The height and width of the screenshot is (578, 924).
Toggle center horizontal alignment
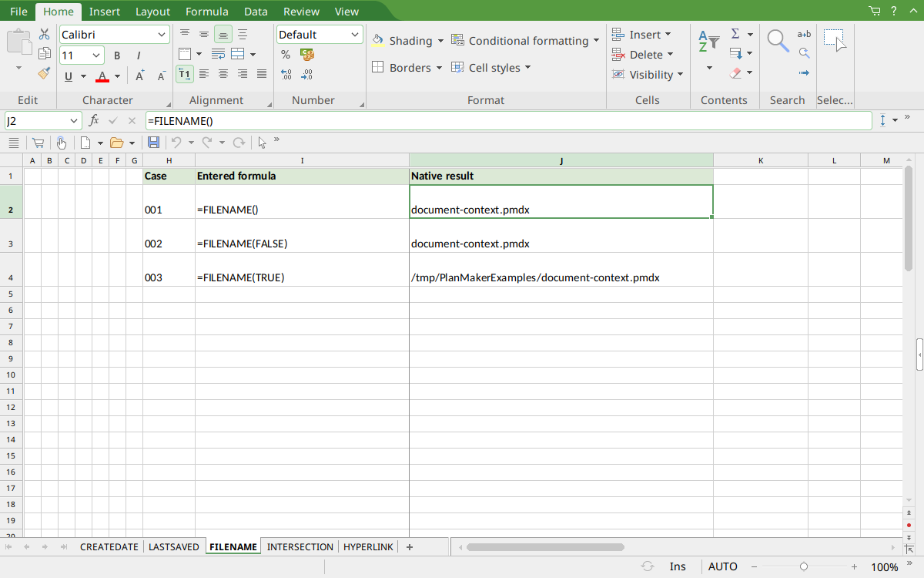click(223, 74)
